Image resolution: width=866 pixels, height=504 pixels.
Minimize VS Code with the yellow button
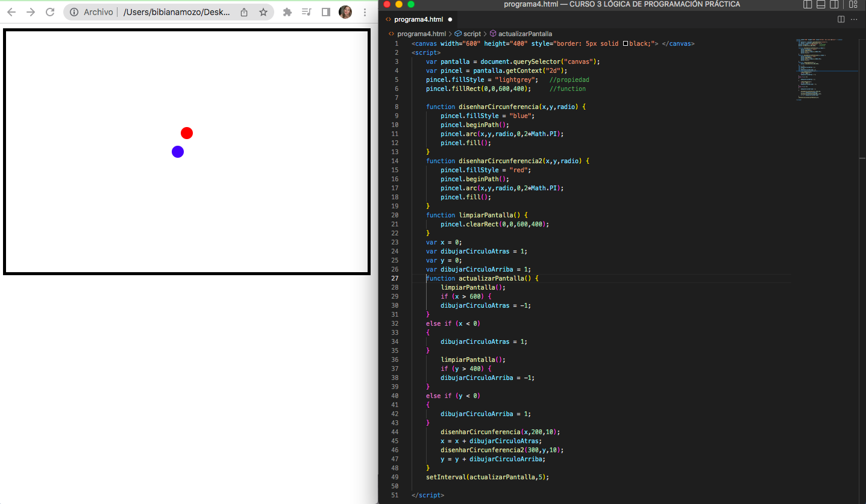tap(399, 4)
